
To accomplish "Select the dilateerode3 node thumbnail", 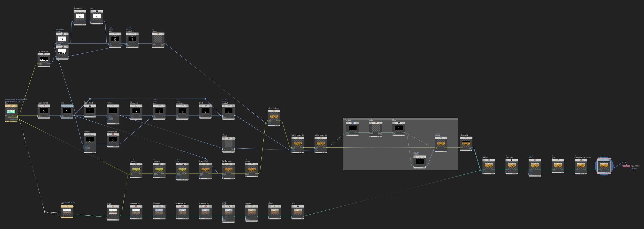I will tap(80, 16).
